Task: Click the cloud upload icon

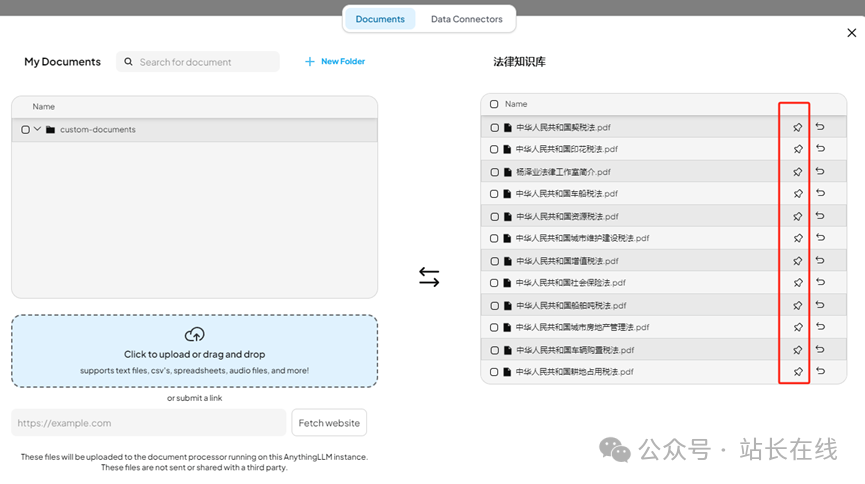Action: click(x=194, y=334)
